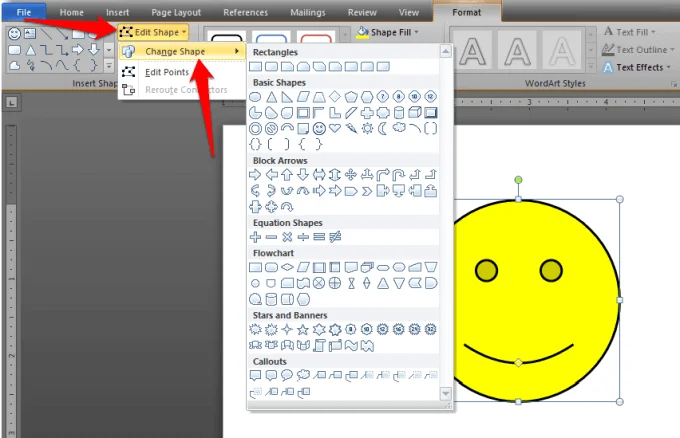Select the Lightning Bolt shape icon

tap(351, 128)
